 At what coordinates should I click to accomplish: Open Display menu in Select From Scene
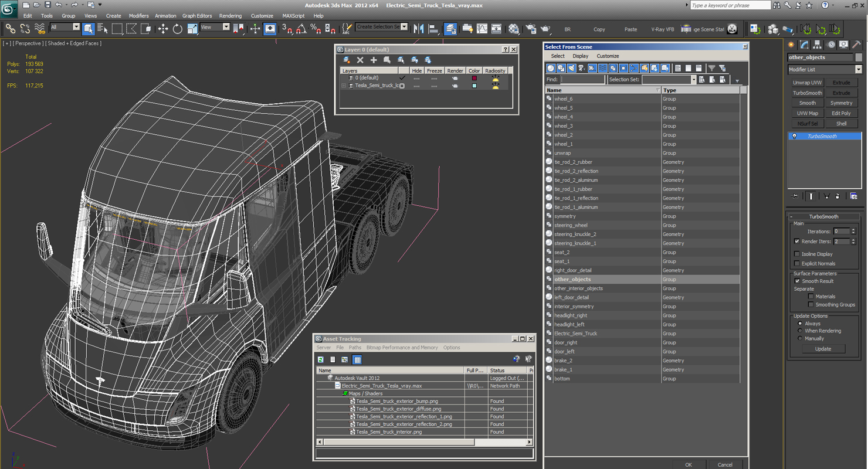pyautogui.click(x=581, y=56)
